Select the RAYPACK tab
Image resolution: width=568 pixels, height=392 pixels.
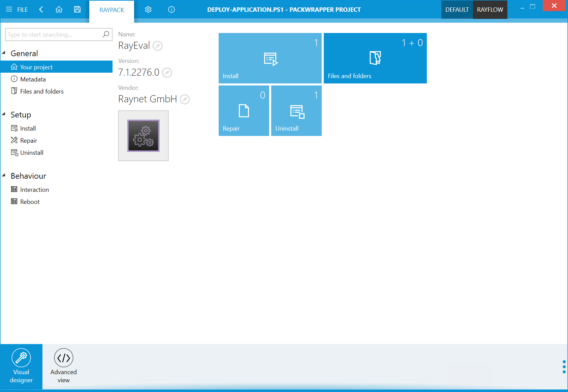[112, 10]
